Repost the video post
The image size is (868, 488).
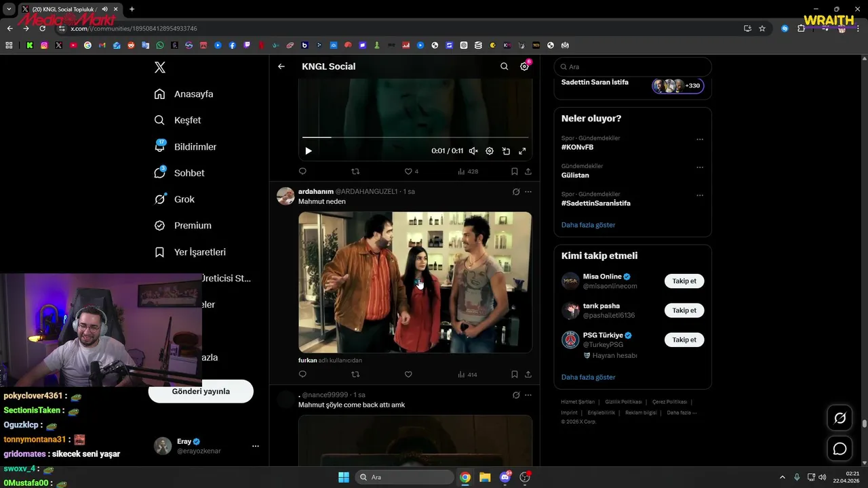(355, 171)
